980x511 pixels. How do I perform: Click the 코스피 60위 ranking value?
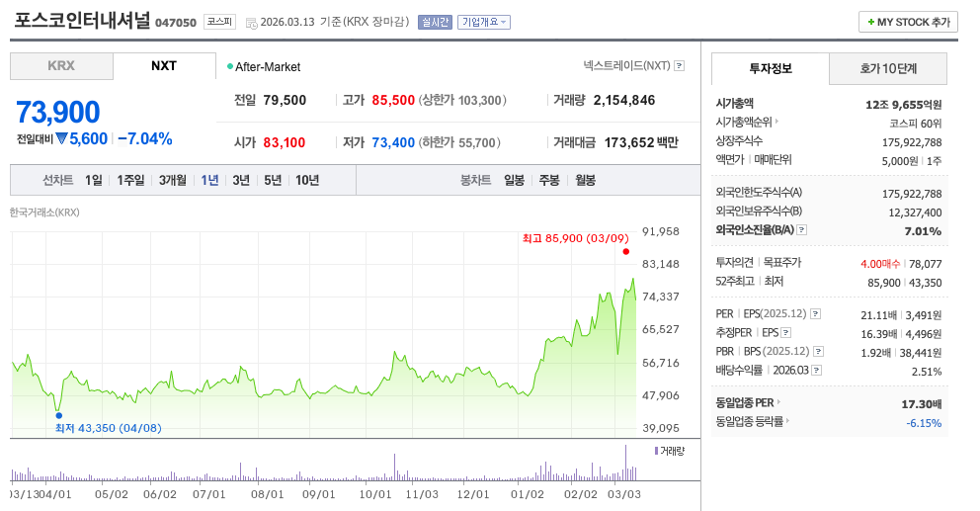click(915, 124)
